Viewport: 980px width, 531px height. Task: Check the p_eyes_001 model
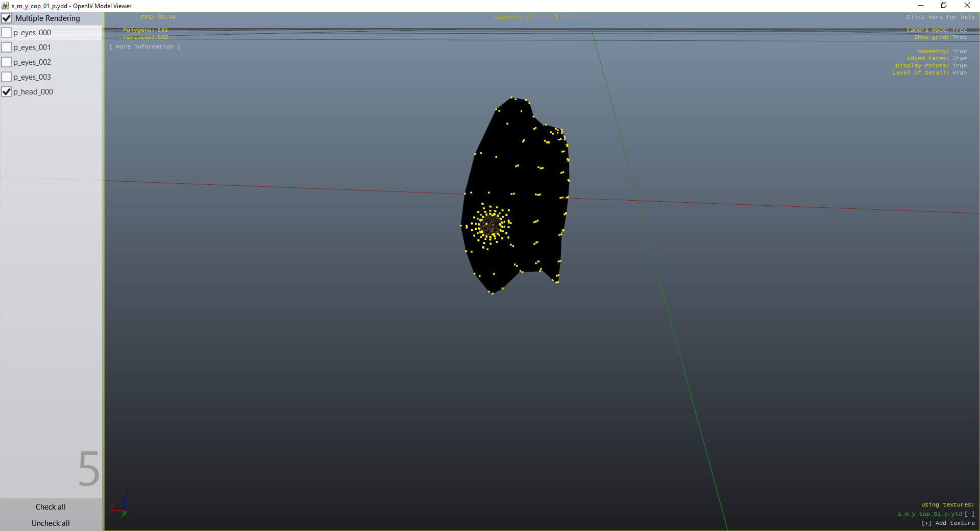click(7, 47)
